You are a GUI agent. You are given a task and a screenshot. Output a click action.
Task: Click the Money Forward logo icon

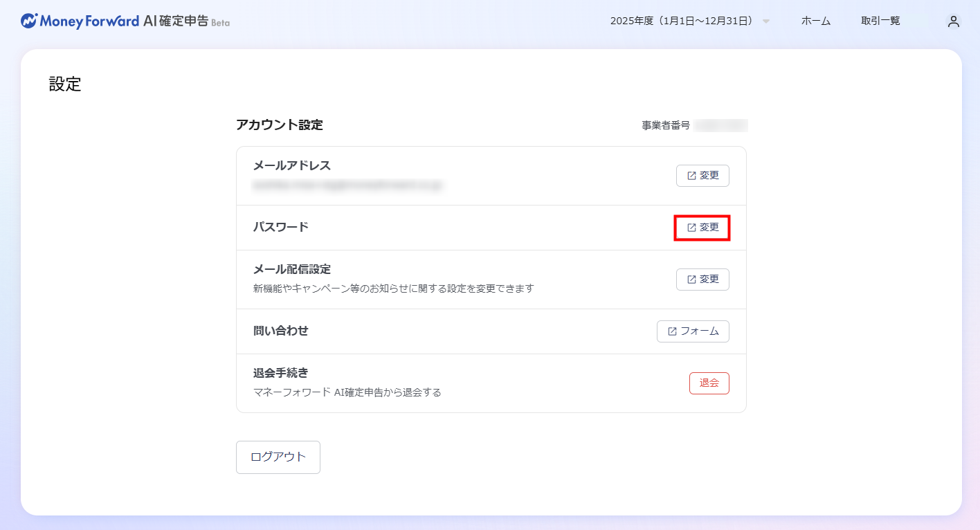point(29,21)
